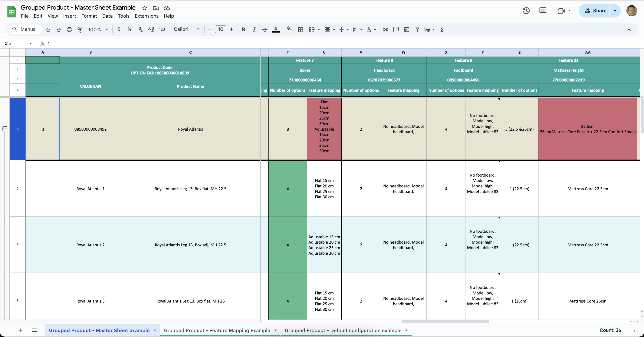Open version history

point(526,10)
